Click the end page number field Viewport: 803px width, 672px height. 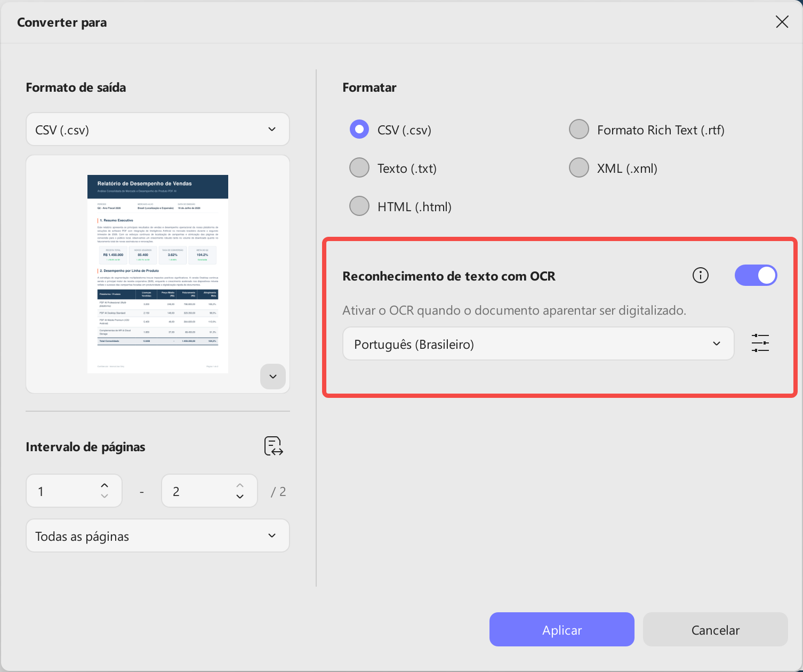[209, 491]
